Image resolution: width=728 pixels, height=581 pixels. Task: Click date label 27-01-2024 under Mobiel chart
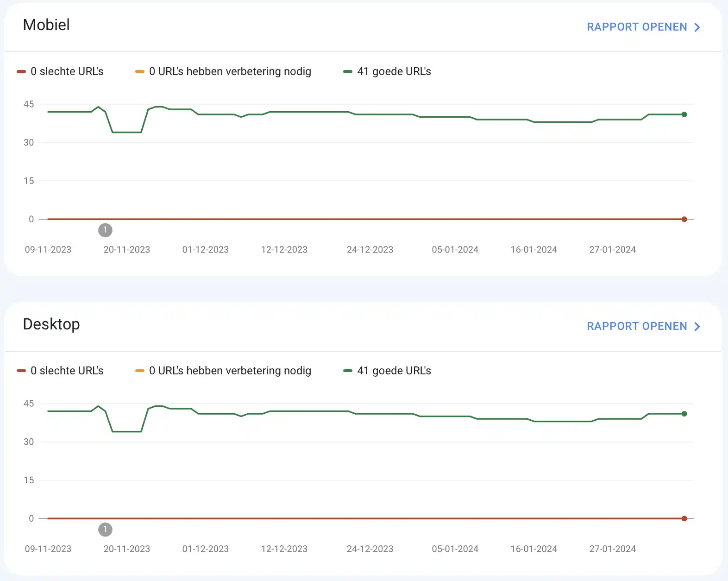[x=613, y=250]
